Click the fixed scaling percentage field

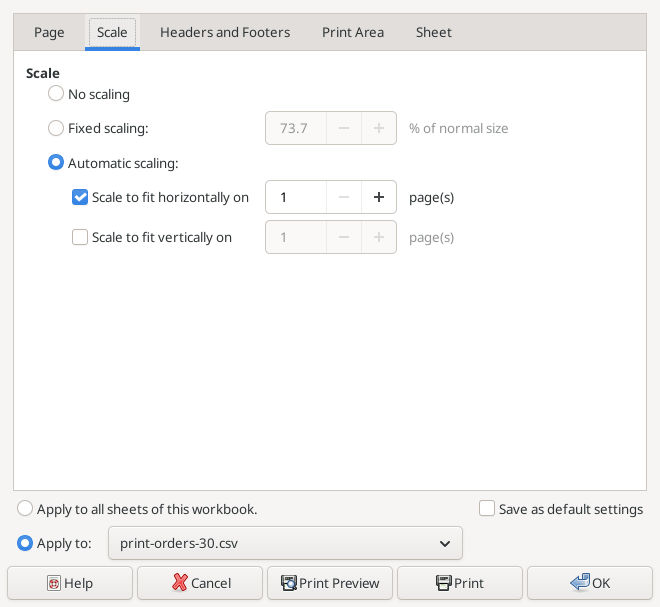pyautogui.click(x=296, y=128)
